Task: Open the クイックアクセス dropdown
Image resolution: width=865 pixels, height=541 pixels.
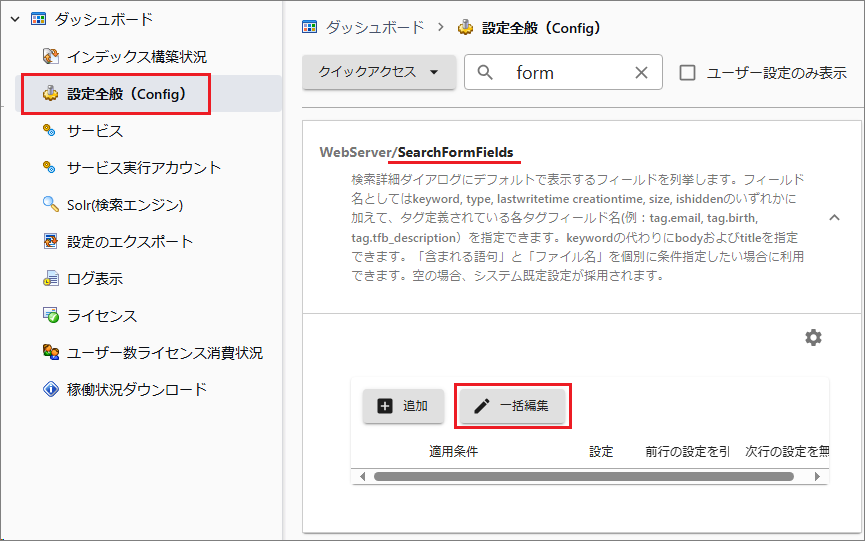Action: 379,73
